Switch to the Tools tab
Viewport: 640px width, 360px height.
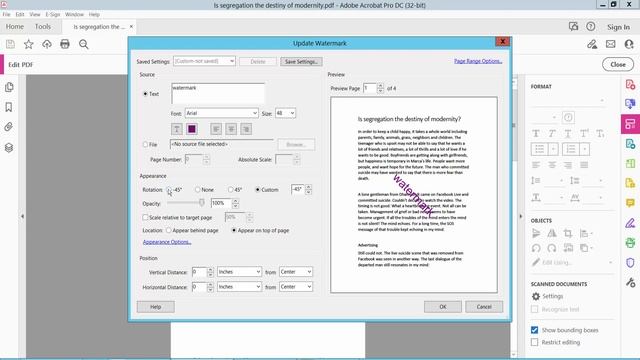click(43, 27)
